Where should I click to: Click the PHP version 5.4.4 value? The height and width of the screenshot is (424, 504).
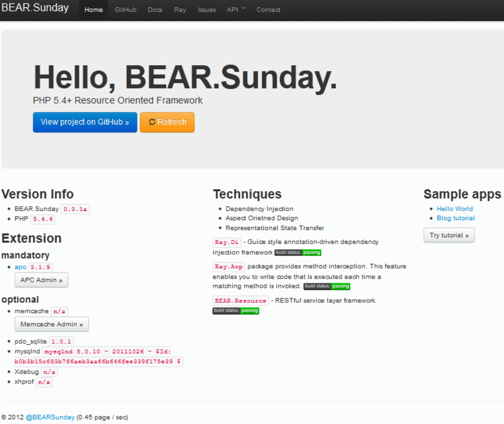[43, 219]
